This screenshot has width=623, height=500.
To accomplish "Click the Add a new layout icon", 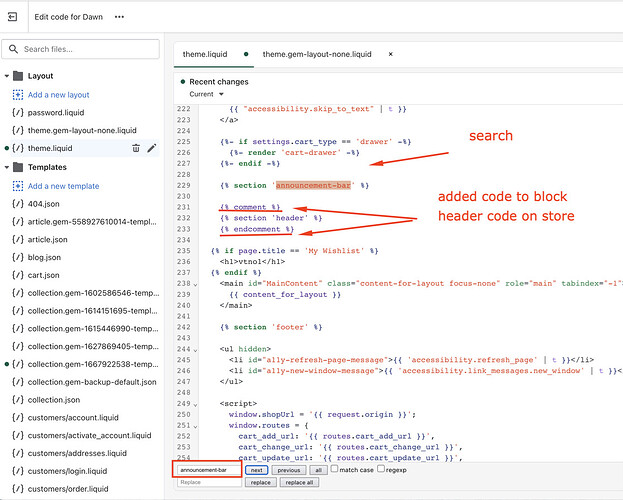I will pyautogui.click(x=19, y=95).
